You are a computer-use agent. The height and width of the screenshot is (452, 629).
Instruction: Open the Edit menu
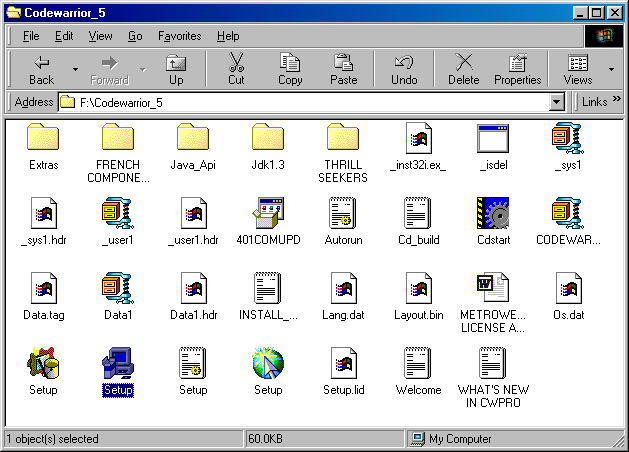(64, 36)
